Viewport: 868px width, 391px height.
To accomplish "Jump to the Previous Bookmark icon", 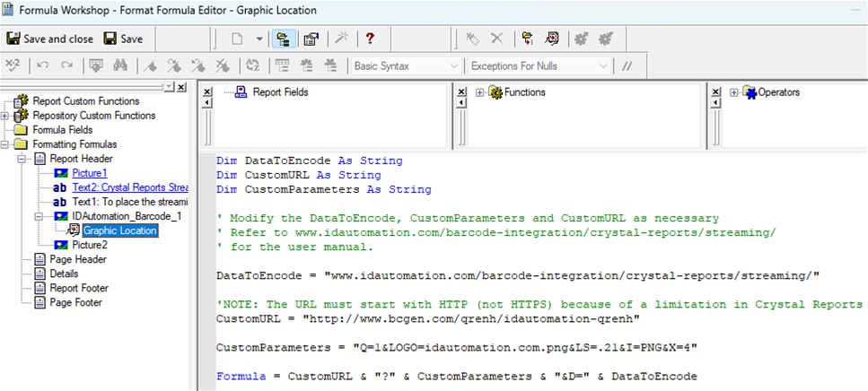I will (x=198, y=65).
